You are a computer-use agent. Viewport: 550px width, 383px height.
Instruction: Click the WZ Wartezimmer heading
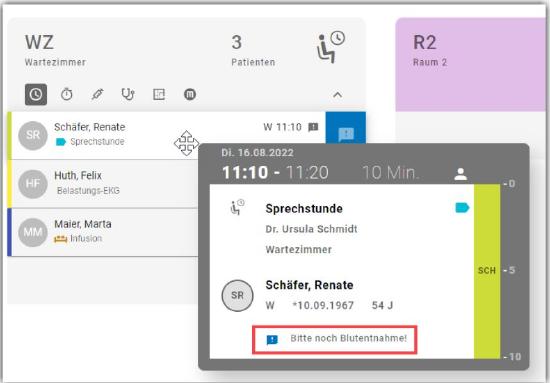tap(55, 50)
